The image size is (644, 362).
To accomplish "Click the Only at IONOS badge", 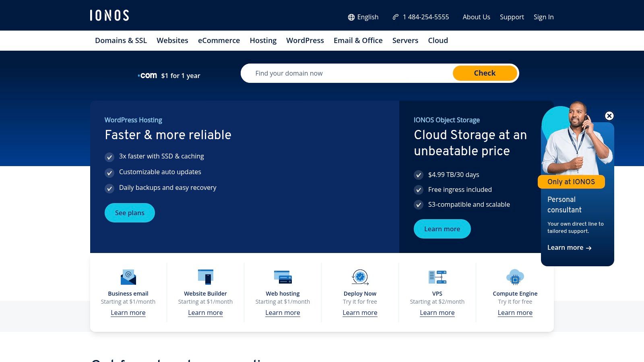I will tap(571, 182).
